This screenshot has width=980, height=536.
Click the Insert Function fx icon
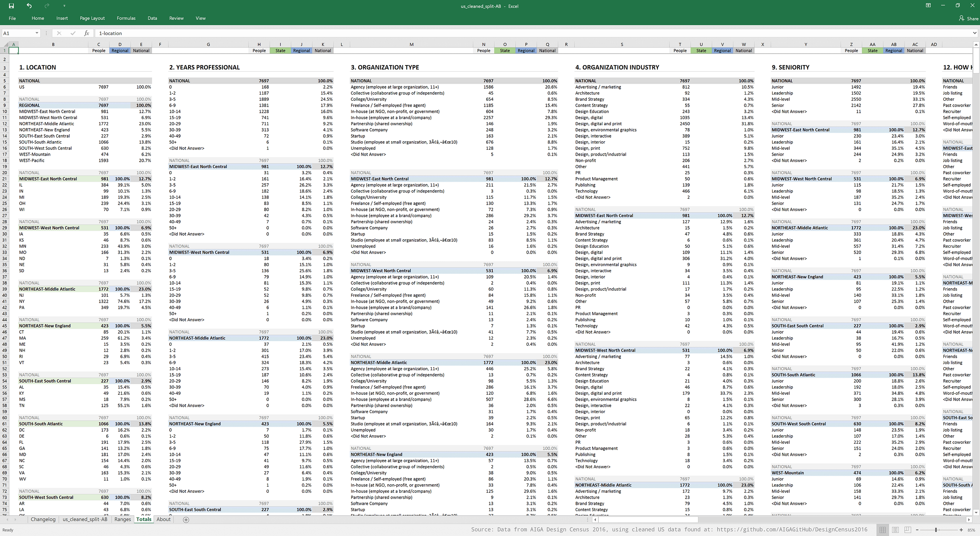click(86, 33)
